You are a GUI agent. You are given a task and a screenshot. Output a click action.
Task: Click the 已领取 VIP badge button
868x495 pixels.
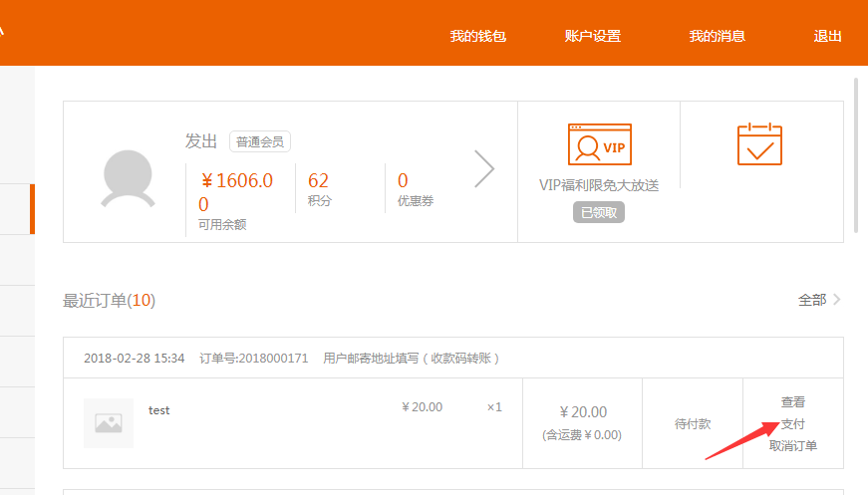click(599, 212)
